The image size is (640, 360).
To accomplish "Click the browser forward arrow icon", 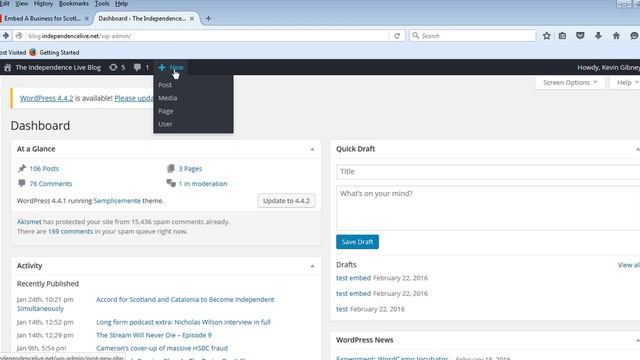I will pyautogui.click(x=5, y=36).
